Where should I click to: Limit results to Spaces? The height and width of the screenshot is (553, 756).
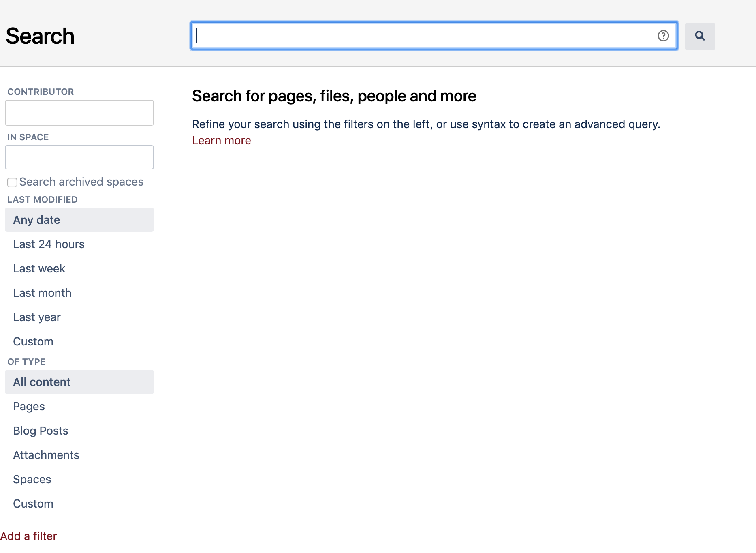(x=32, y=479)
